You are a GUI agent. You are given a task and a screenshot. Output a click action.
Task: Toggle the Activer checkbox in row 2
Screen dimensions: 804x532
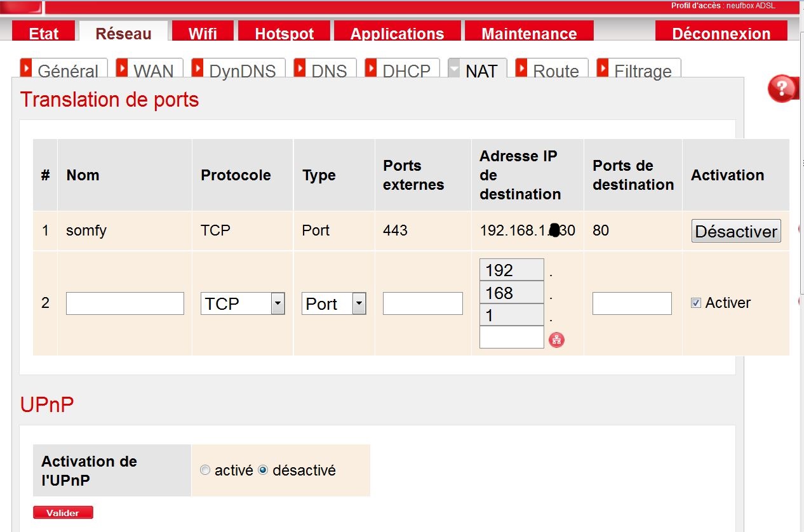[x=695, y=303]
